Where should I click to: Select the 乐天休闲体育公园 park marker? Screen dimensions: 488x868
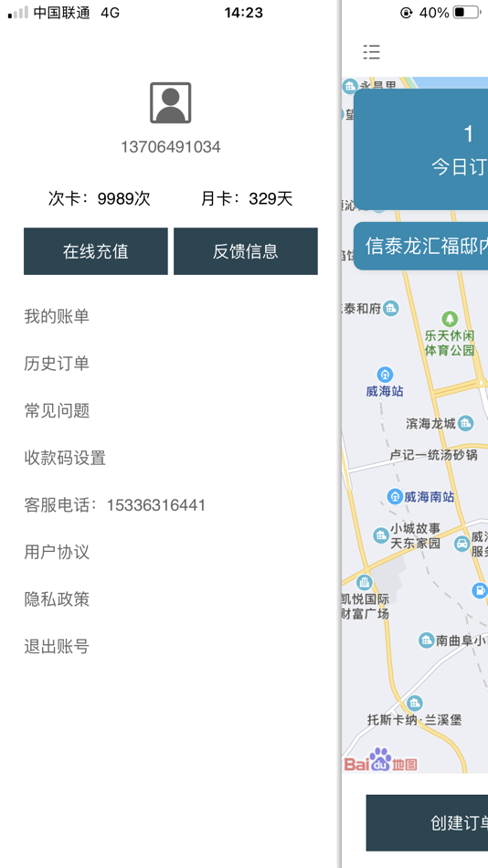pos(450,319)
